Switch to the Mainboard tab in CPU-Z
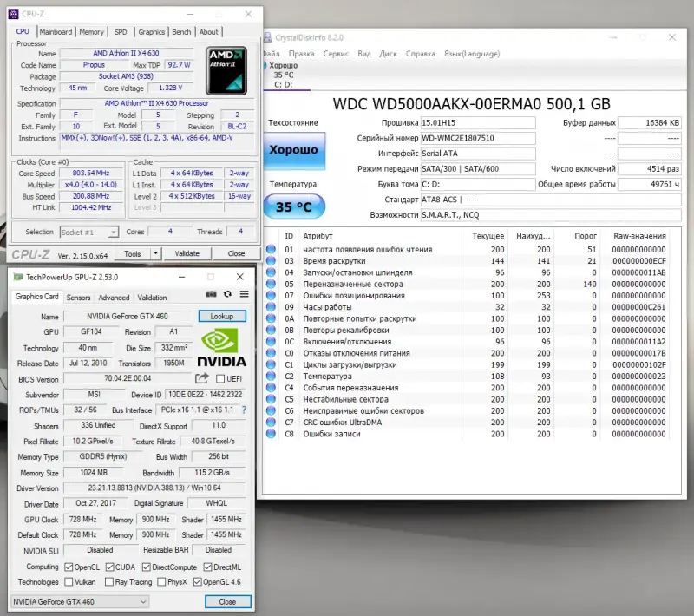The height and width of the screenshot is (616, 694). coord(56,32)
